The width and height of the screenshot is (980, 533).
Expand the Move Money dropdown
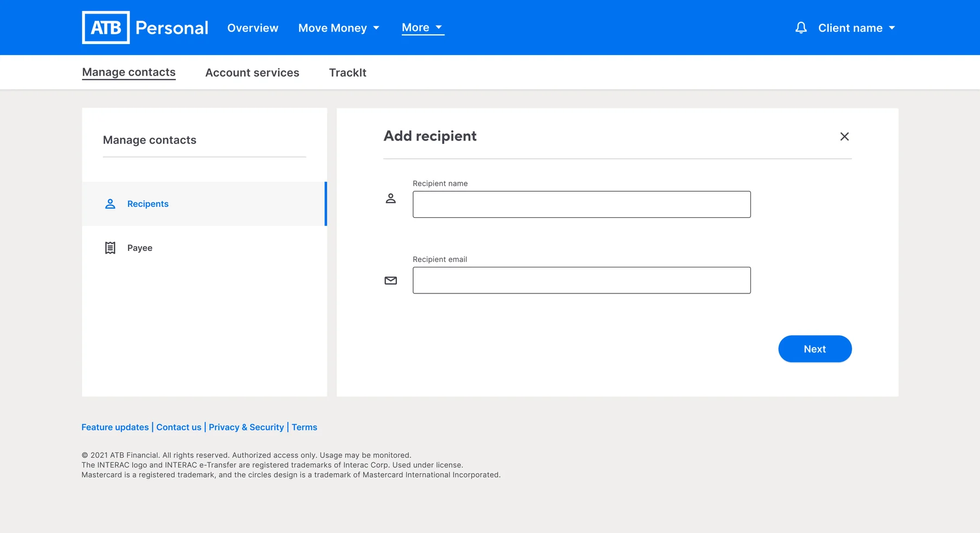click(x=339, y=28)
